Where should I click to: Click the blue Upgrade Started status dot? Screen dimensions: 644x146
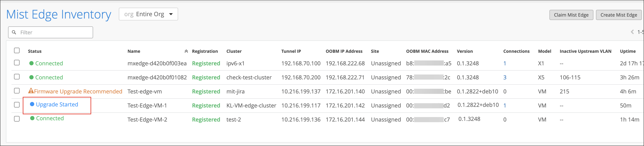32,104
